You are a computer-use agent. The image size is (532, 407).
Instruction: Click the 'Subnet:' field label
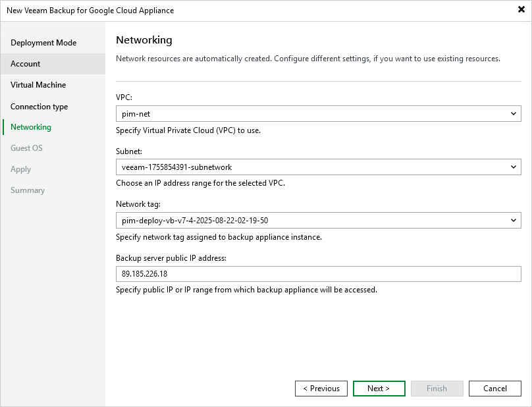pos(129,151)
